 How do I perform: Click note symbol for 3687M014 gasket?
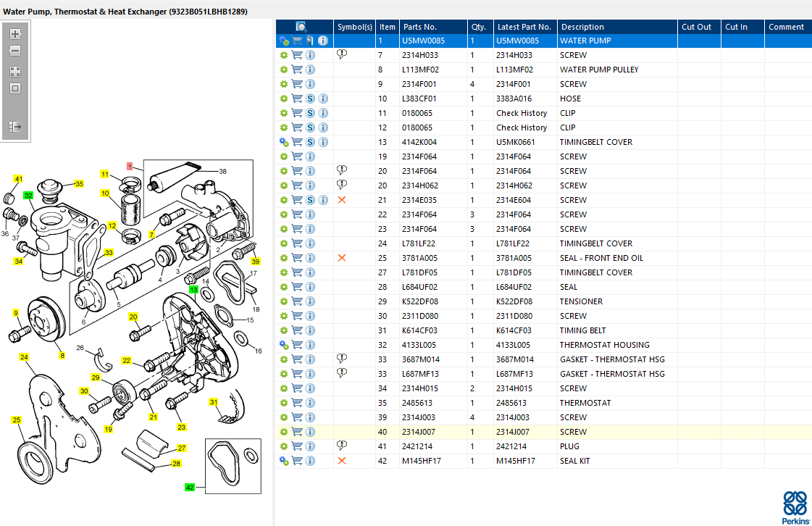pyautogui.click(x=342, y=359)
